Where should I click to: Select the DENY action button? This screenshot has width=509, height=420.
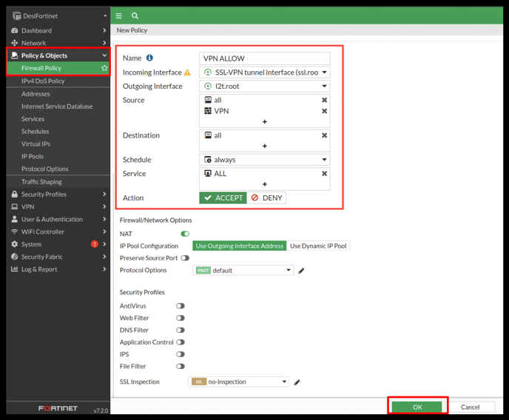(x=266, y=198)
